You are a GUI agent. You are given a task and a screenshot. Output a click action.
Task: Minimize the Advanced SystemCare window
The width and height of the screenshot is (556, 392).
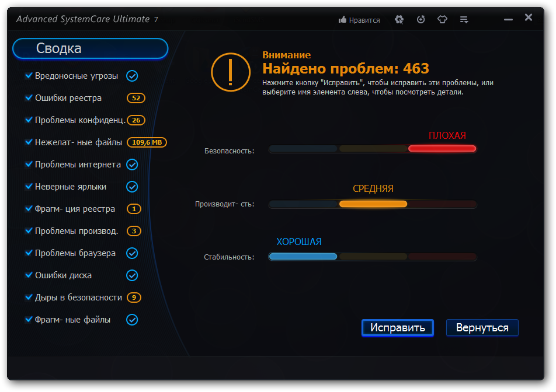click(509, 19)
